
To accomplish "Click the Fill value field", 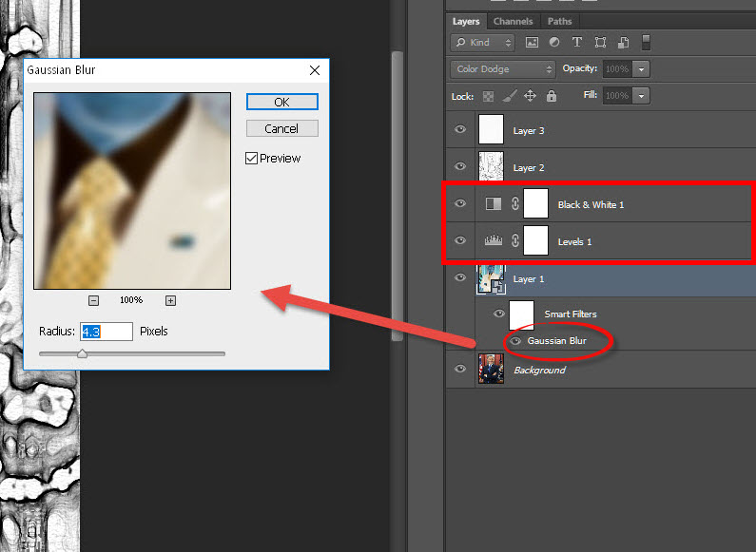I will 617,96.
